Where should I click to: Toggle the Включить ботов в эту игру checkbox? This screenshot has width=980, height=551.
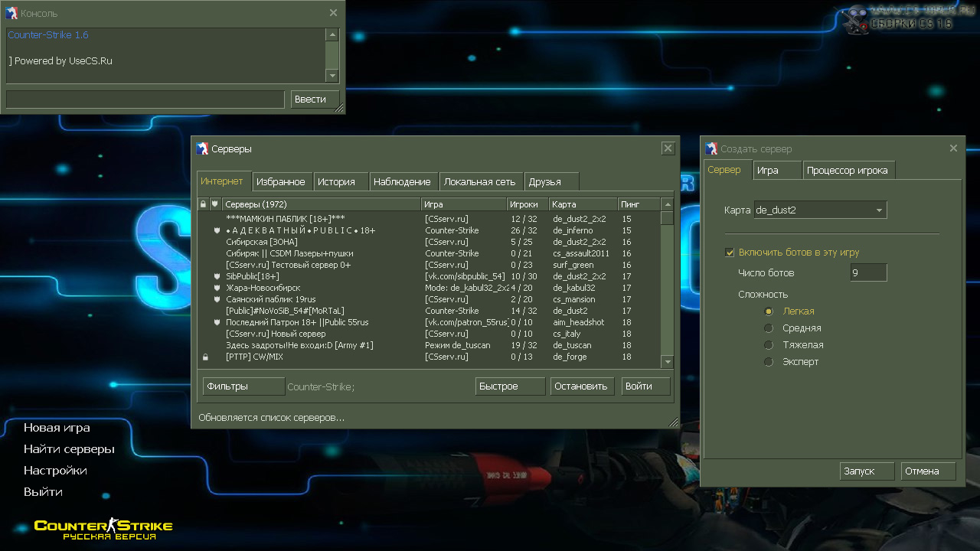point(730,253)
